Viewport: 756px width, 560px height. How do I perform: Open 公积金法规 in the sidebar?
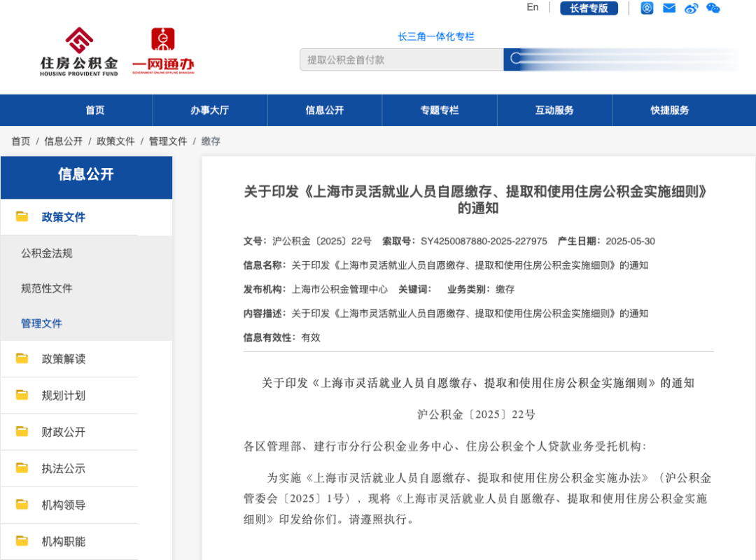(47, 253)
